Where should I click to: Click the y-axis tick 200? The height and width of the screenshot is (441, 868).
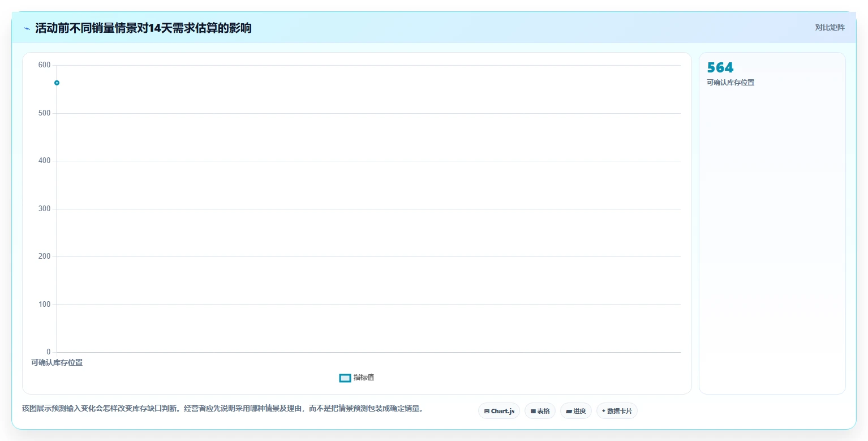coord(45,256)
